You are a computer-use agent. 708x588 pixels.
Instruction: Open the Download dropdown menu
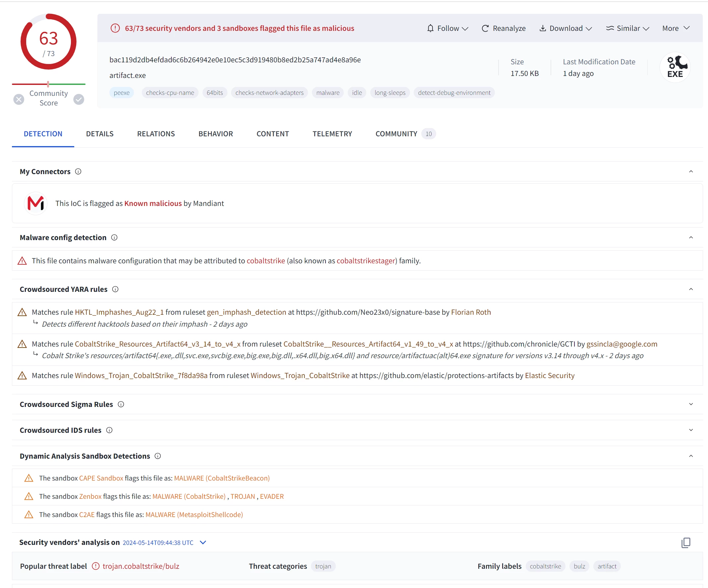click(x=566, y=28)
